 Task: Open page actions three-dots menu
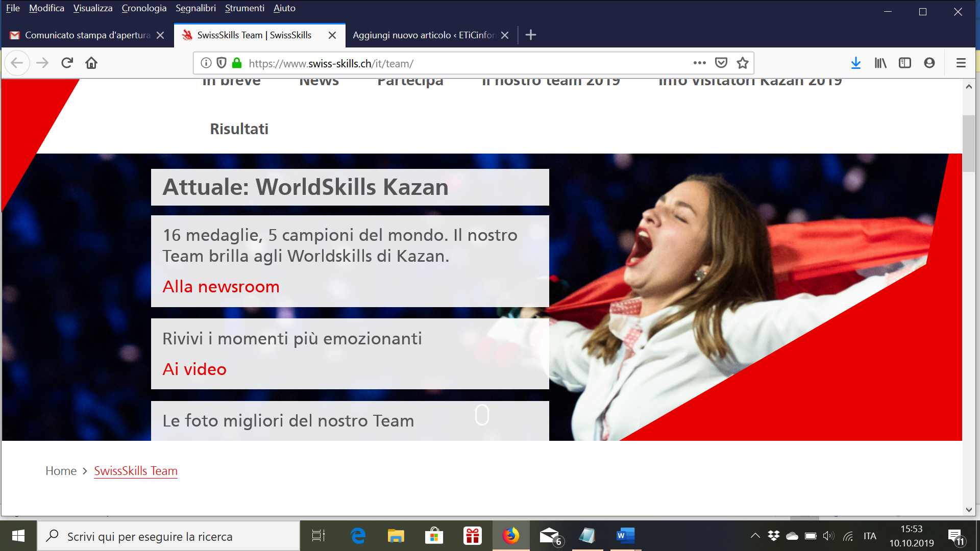click(x=699, y=63)
